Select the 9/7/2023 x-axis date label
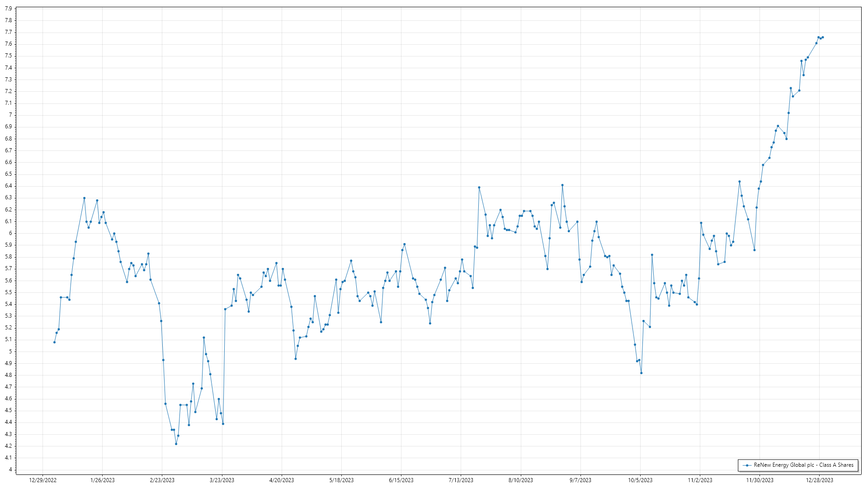Screen dimensions: 868x488 [x=580, y=480]
